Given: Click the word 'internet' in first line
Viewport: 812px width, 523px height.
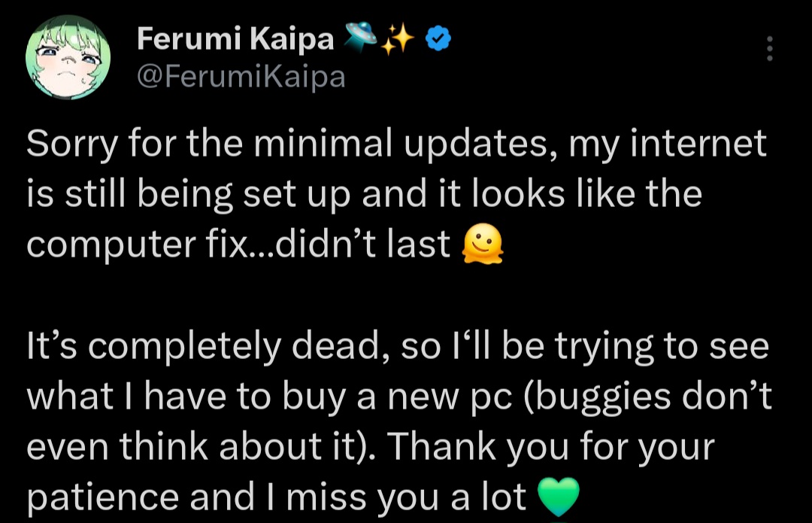Looking at the screenshot, I should point(698,143).
